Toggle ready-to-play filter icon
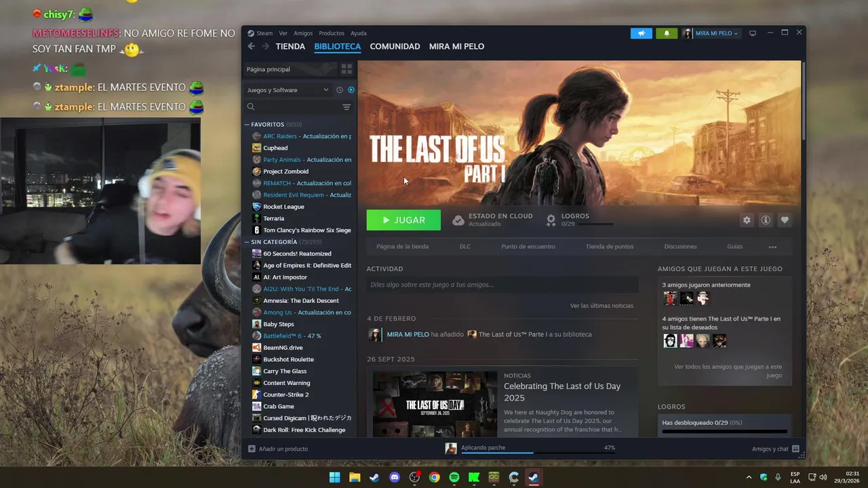This screenshot has height=488, width=868. (x=351, y=89)
